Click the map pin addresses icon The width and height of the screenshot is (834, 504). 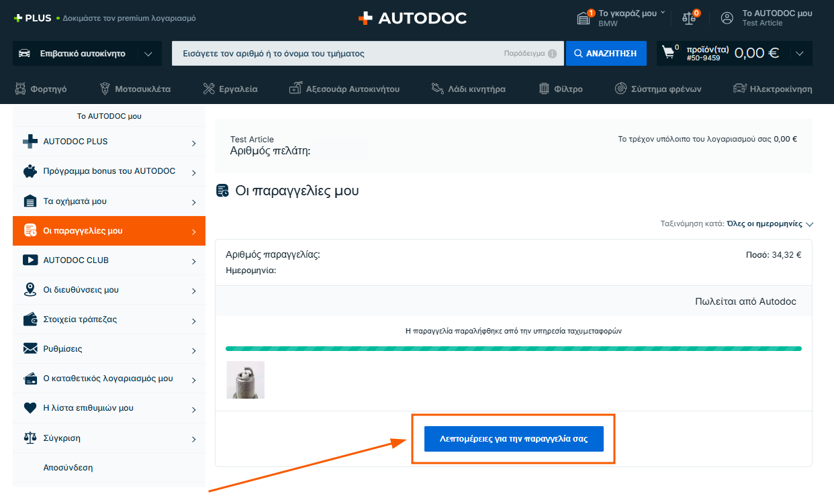(30, 290)
